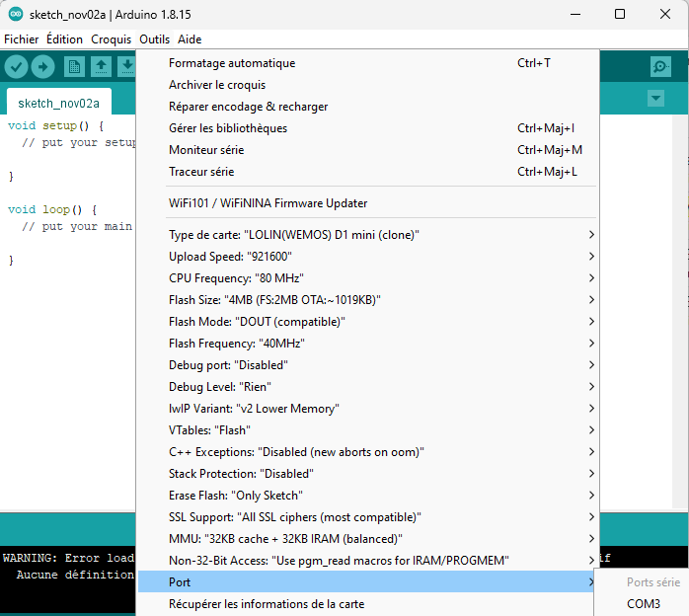Select COM3 in the Ports série submenu
689x616 pixels.
click(x=643, y=604)
